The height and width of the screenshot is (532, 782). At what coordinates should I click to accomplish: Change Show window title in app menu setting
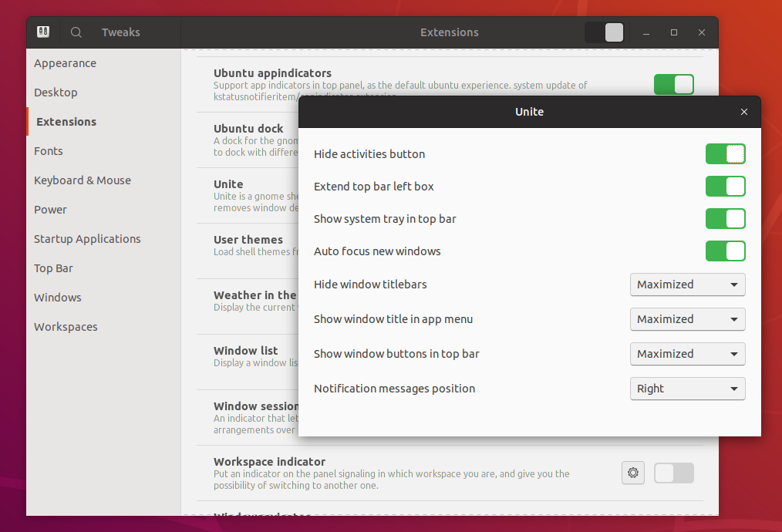tap(686, 319)
